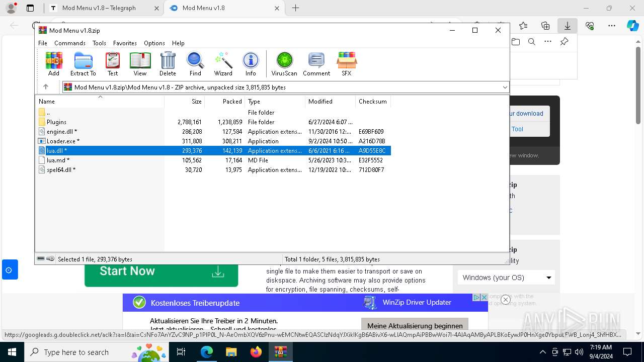Click the SFX toolbar icon
The width and height of the screenshot is (644, 362).
point(347,64)
